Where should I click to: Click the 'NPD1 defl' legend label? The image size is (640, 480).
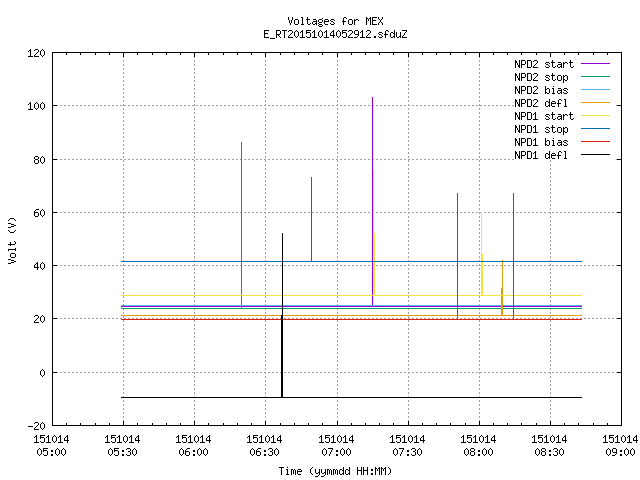click(541, 156)
